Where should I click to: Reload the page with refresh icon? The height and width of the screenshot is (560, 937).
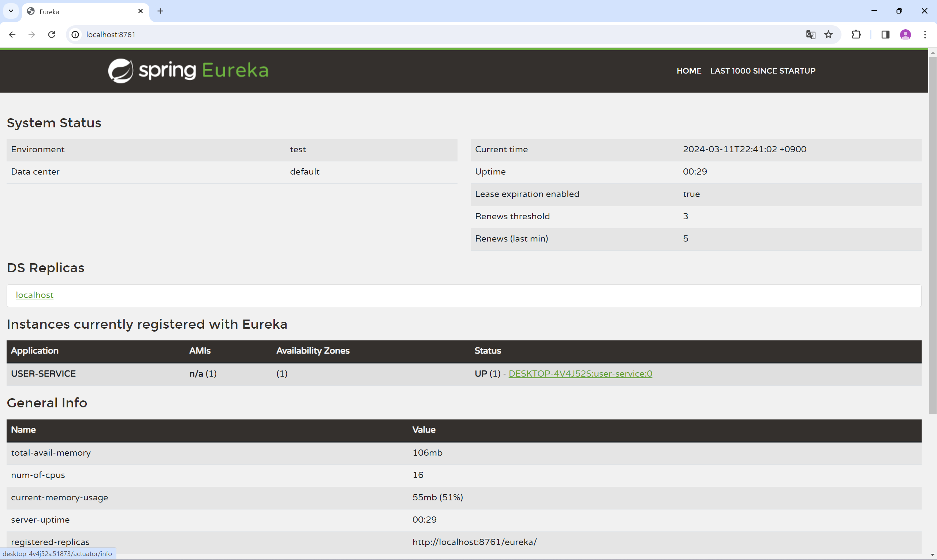coord(52,35)
